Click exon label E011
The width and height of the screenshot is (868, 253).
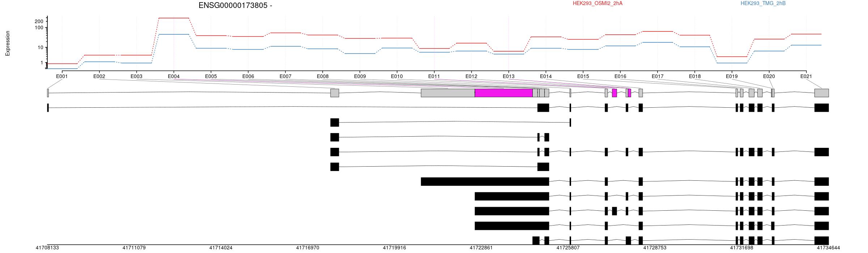click(x=434, y=77)
